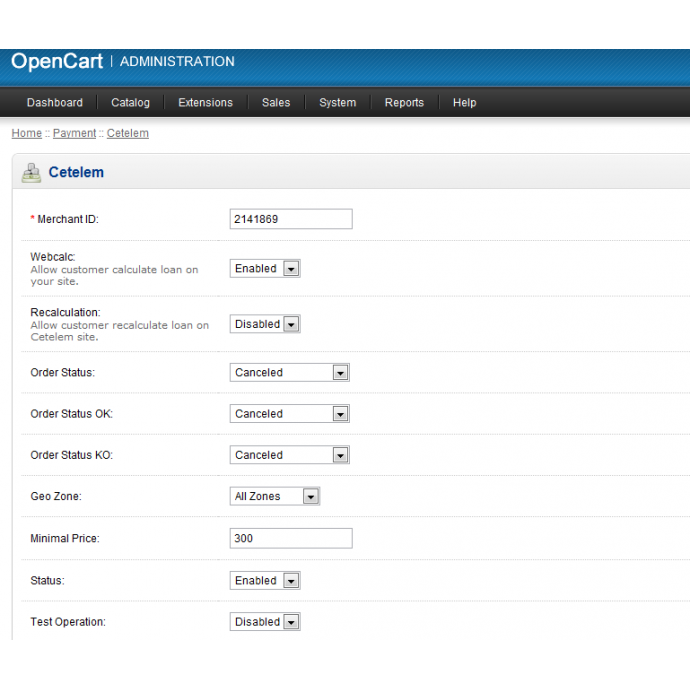This screenshot has height=690, width=690.
Task: Click the Cetelem payment module icon
Action: [x=31, y=172]
